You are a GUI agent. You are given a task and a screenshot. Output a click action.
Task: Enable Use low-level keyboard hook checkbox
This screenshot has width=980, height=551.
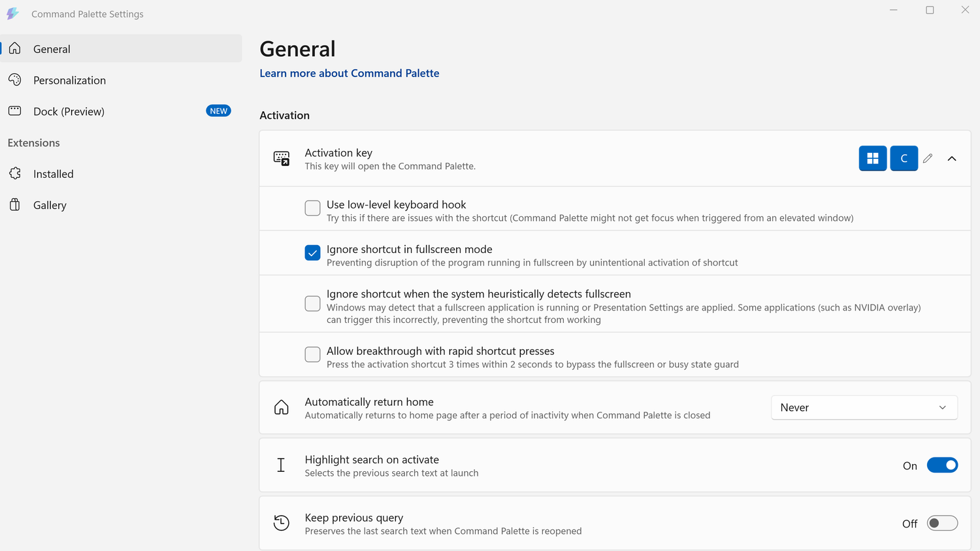coord(313,208)
